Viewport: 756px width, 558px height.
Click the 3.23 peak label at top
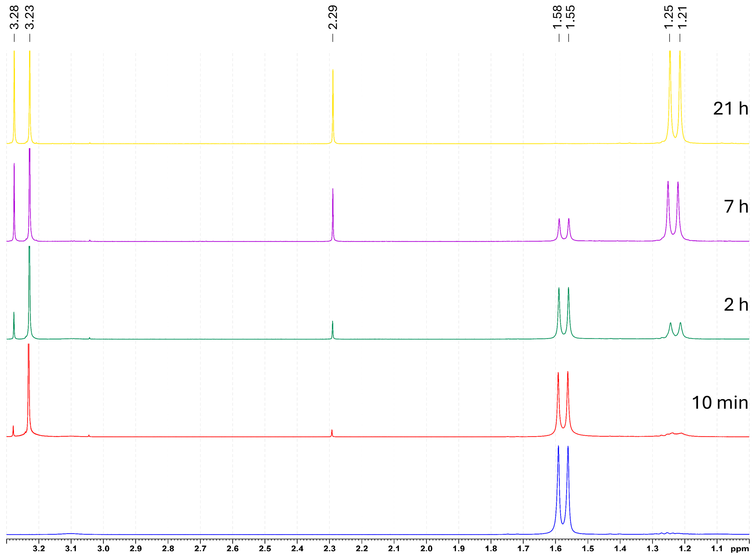coord(30,18)
